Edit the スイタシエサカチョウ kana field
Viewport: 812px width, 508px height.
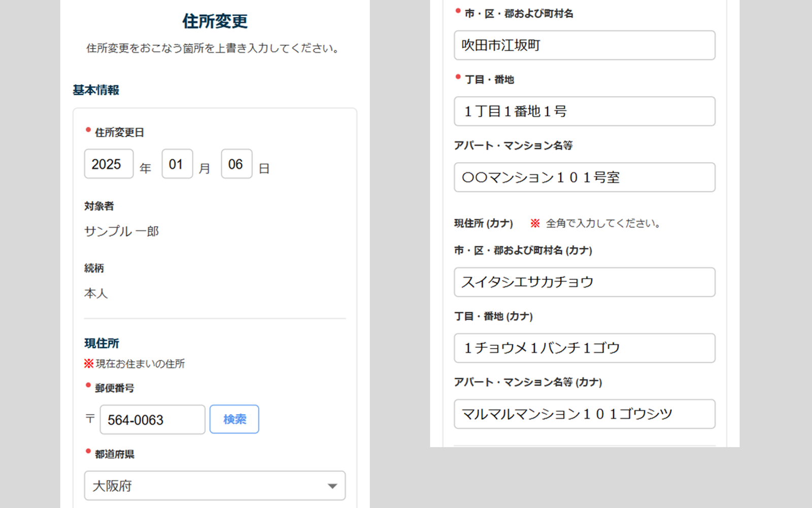coord(584,282)
